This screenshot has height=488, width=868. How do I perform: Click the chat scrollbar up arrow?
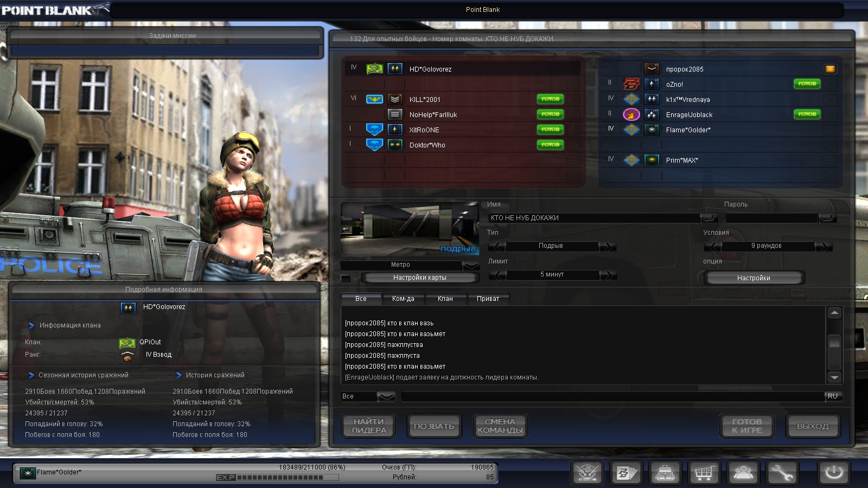834,313
